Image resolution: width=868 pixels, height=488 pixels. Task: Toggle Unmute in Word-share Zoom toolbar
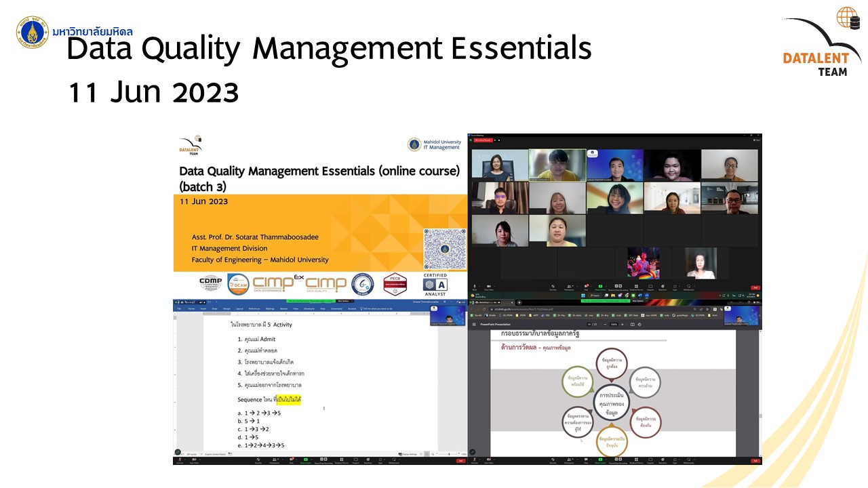pyautogui.click(x=180, y=461)
